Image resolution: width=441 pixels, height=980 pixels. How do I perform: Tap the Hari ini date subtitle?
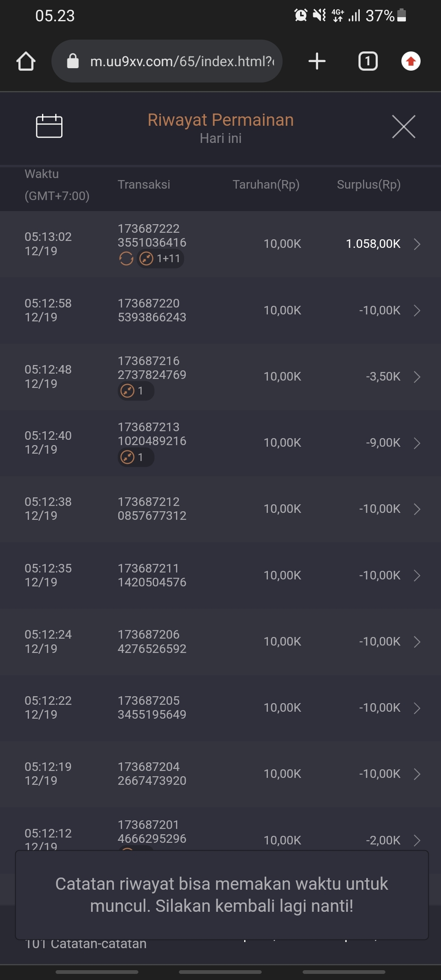(220, 138)
